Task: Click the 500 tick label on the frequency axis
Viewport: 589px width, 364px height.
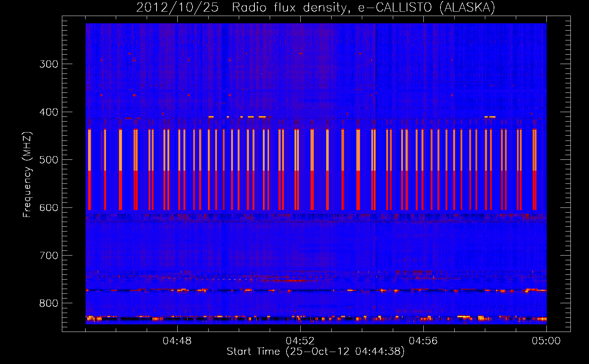Action: coord(49,160)
